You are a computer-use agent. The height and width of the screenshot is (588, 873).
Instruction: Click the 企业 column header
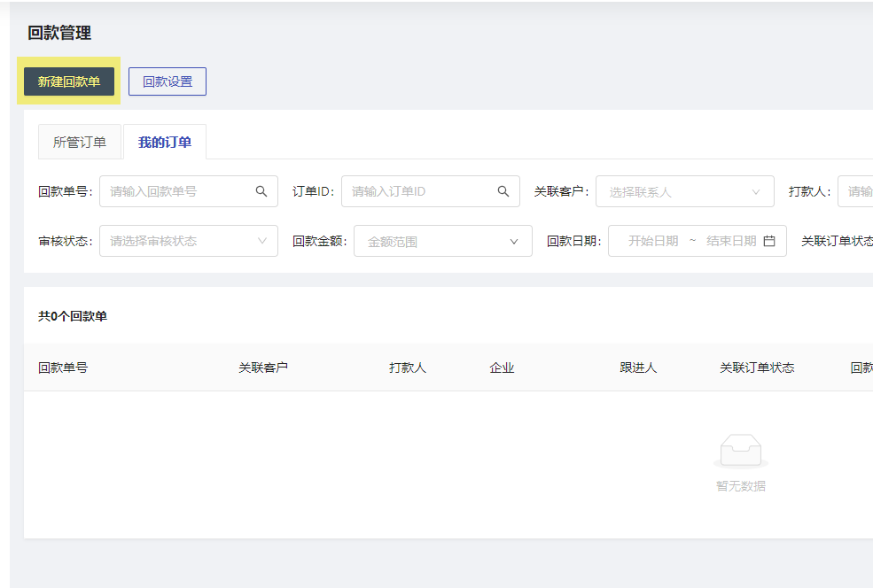click(502, 367)
